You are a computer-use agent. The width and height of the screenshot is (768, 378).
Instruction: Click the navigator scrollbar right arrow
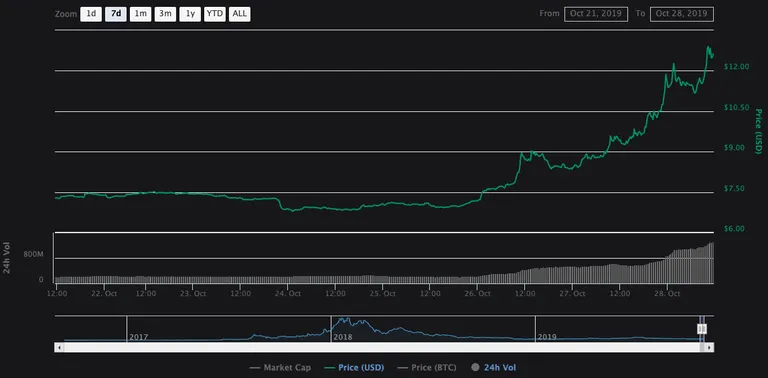coord(709,348)
